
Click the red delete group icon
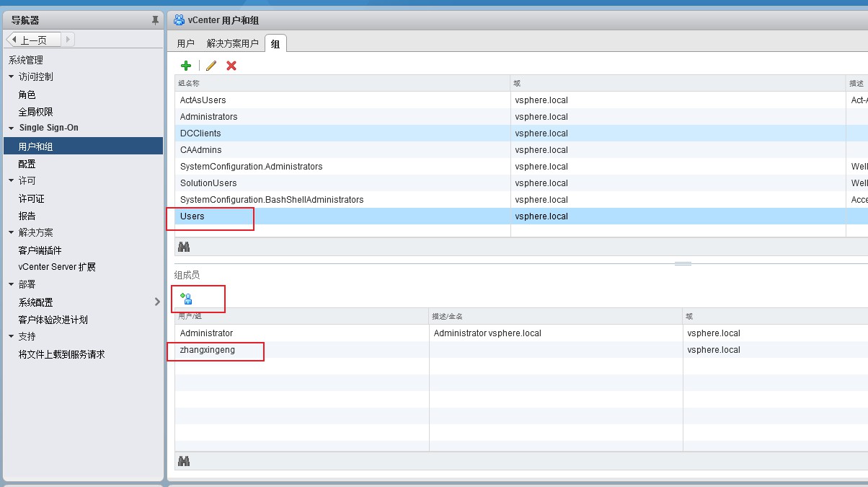coord(231,66)
